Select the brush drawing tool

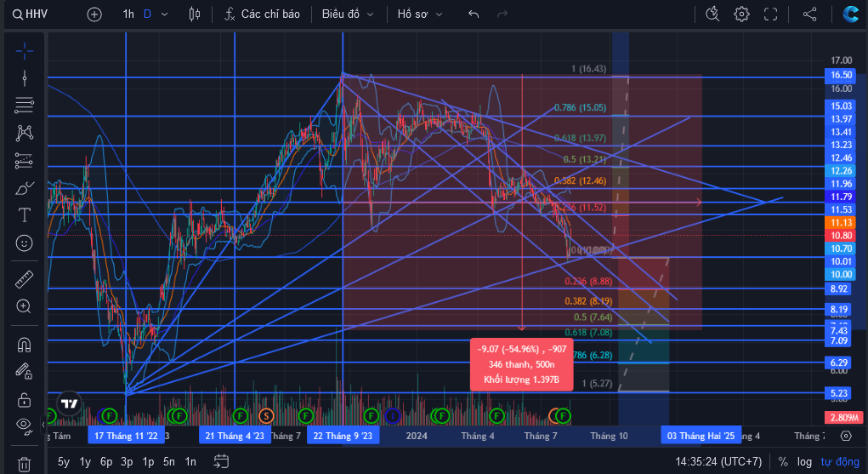25,188
